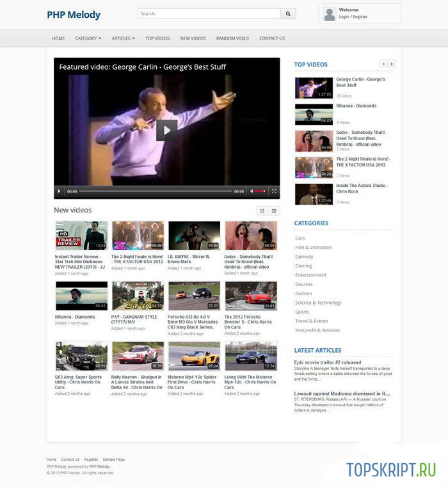Click into the Search input field

pyautogui.click(x=209, y=13)
